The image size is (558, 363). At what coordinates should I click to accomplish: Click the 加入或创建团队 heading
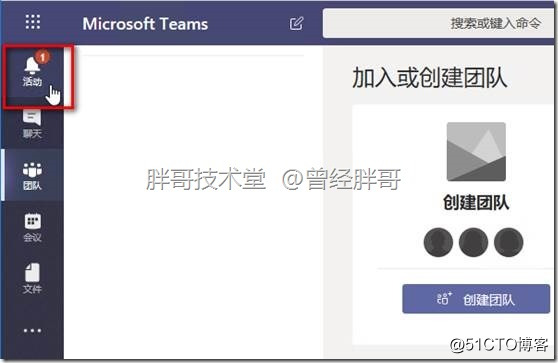(430, 78)
